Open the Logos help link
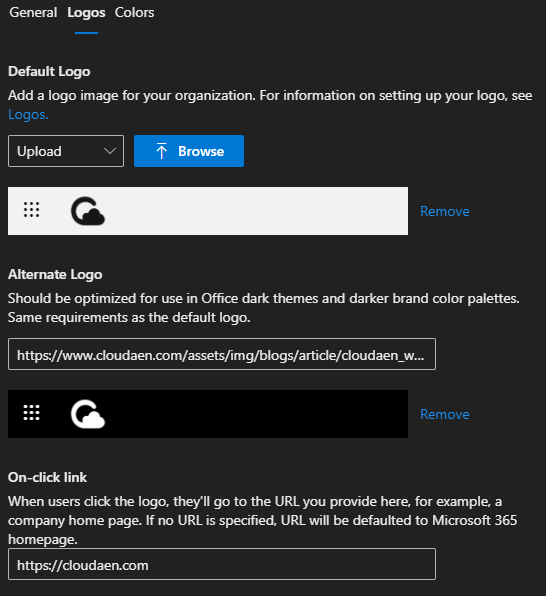The height and width of the screenshot is (596, 546). pos(28,114)
